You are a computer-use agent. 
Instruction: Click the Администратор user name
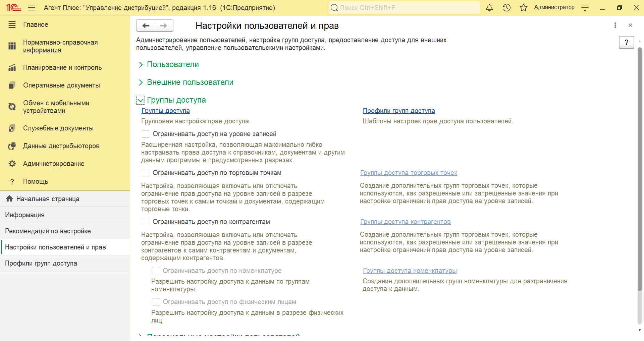554,7
